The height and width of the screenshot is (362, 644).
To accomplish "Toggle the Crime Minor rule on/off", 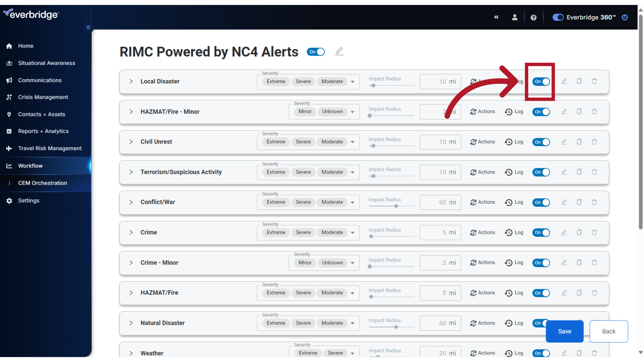I will pyautogui.click(x=541, y=262).
